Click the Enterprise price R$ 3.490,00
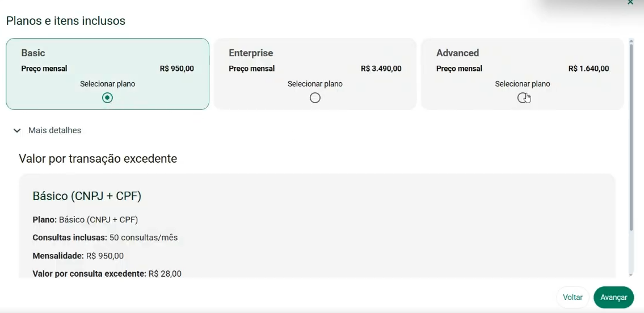Image resolution: width=644 pixels, height=313 pixels. (381, 69)
